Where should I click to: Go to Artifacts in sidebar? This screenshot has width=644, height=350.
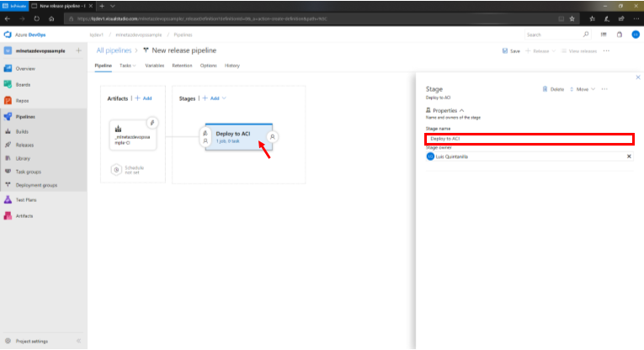(24, 216)
